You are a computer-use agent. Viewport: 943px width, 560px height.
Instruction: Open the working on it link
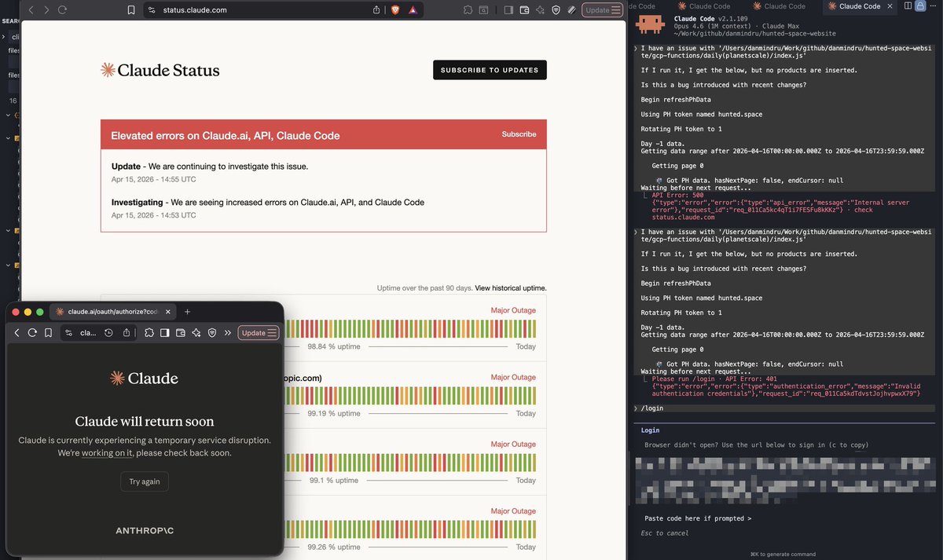(107, 453)
